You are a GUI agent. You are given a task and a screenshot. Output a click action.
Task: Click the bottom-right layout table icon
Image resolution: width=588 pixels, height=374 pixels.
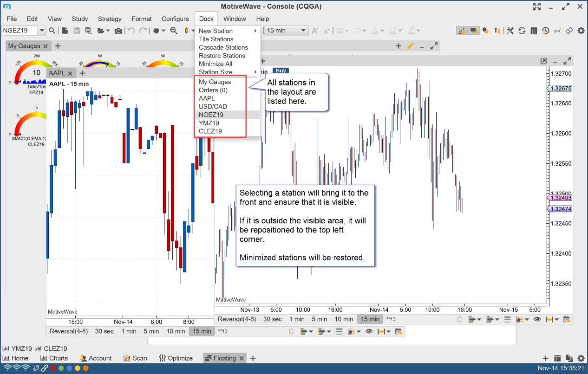click(558, 358)
